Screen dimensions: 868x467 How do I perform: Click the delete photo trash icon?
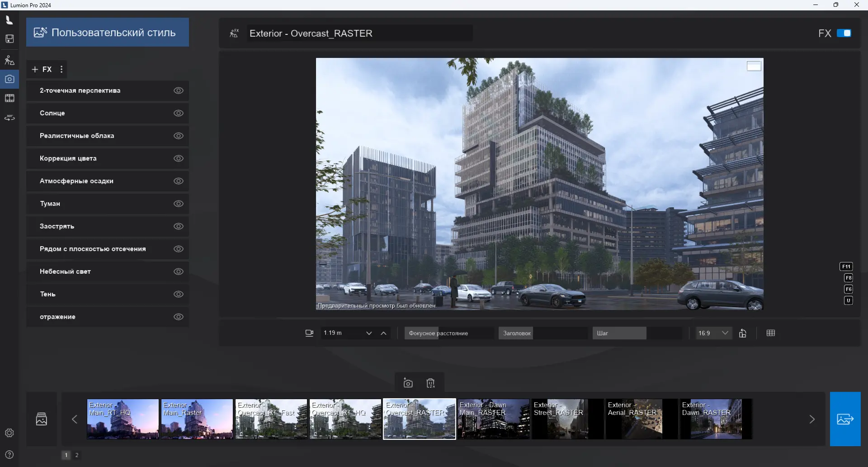(430, 383)
